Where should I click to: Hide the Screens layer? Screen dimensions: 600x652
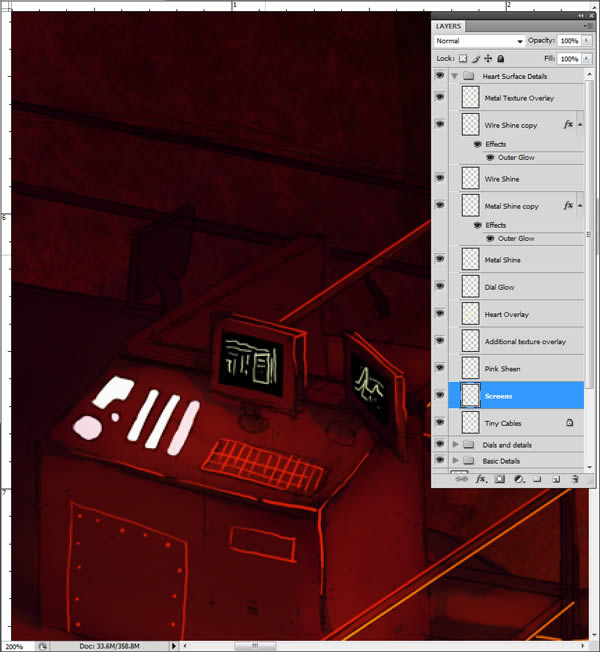click(440, 395)
